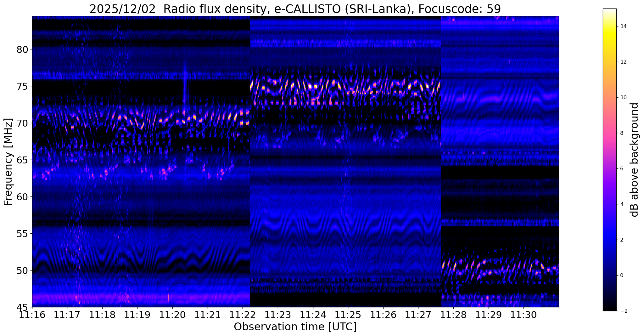Click the plot title mentioning e-CALLISTO SRI-Lanka
The image size is (644, 336).
point(295,9)
